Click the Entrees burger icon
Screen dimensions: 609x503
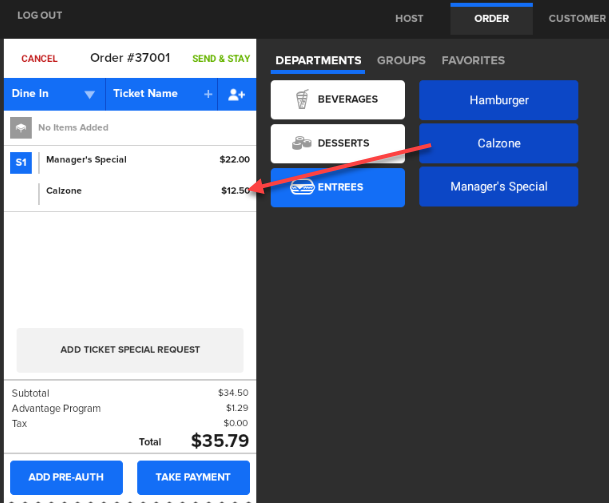pyautogui.click(x=302, y=187)
